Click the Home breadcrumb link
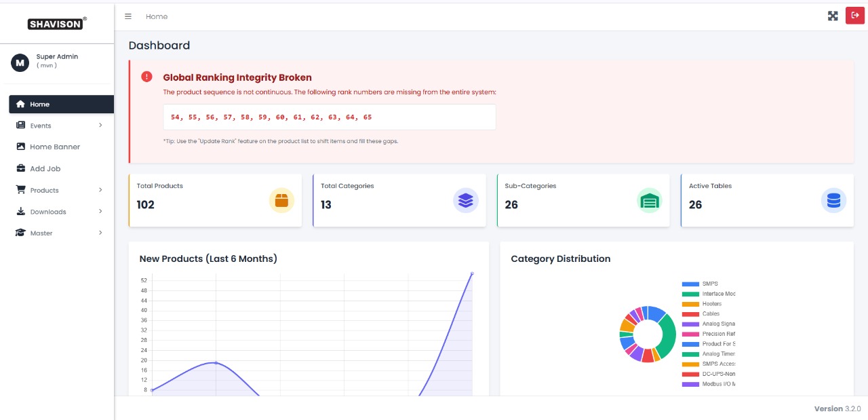868x420 pixels. coord(157,16)
